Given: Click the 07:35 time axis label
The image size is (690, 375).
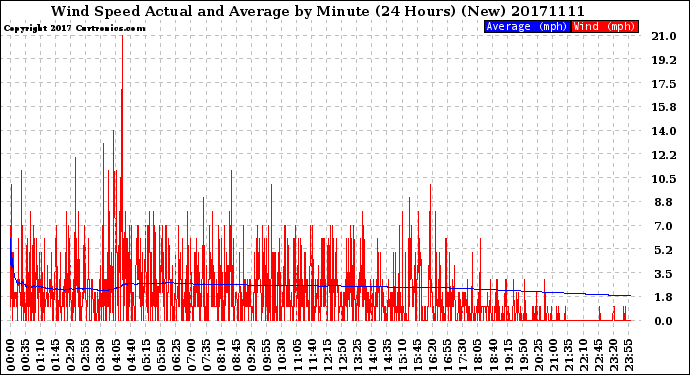Looking at the screenshot, I should pos(206,355).
